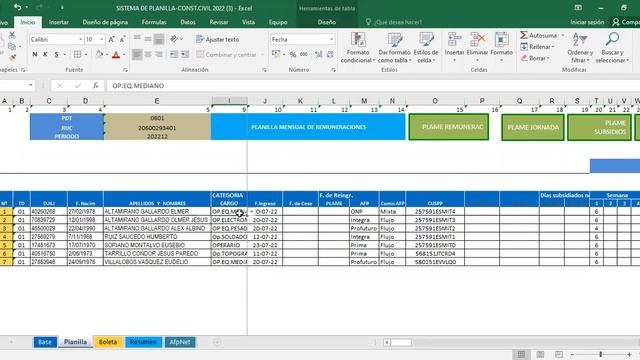Switch to the Resumen sheet tab

coord(143,342)
